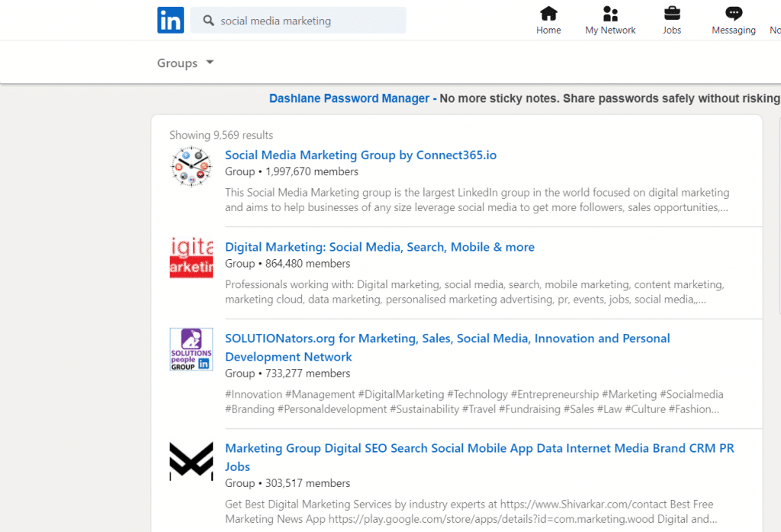The height and width of the screenshot is (532, 781).
Task: Click the Groups dropdown arrow
Action: (210, 62)
